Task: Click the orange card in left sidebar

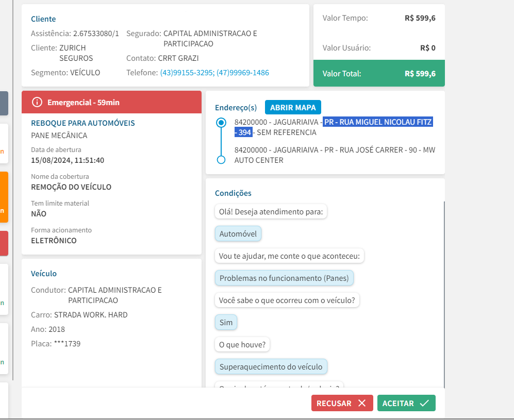Action: (x=4, y=197)
